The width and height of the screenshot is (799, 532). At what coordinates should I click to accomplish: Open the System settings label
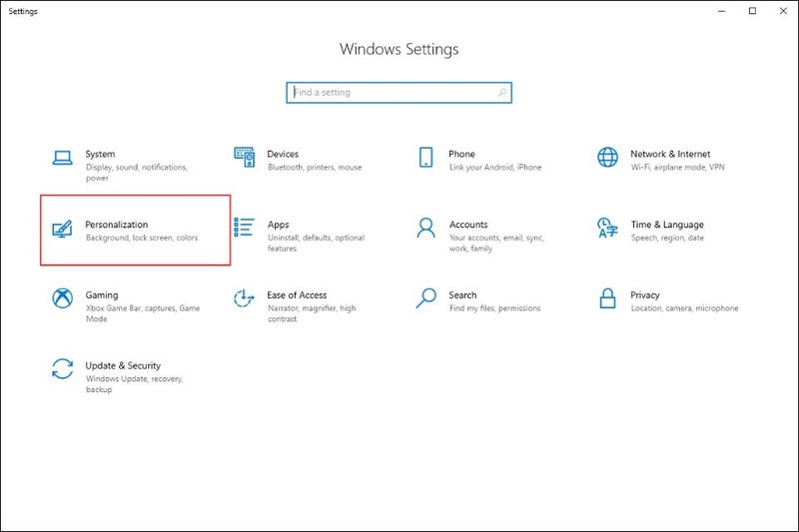pos(100,154)
